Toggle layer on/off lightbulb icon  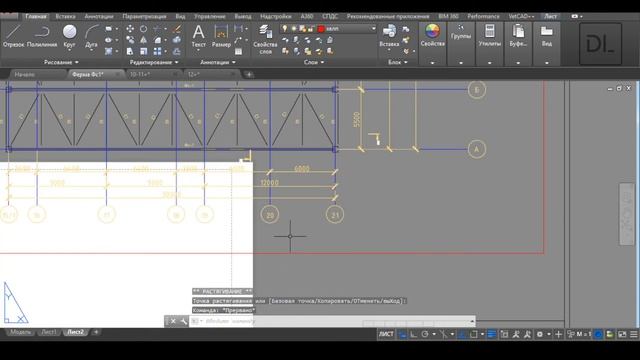(284, 29)
